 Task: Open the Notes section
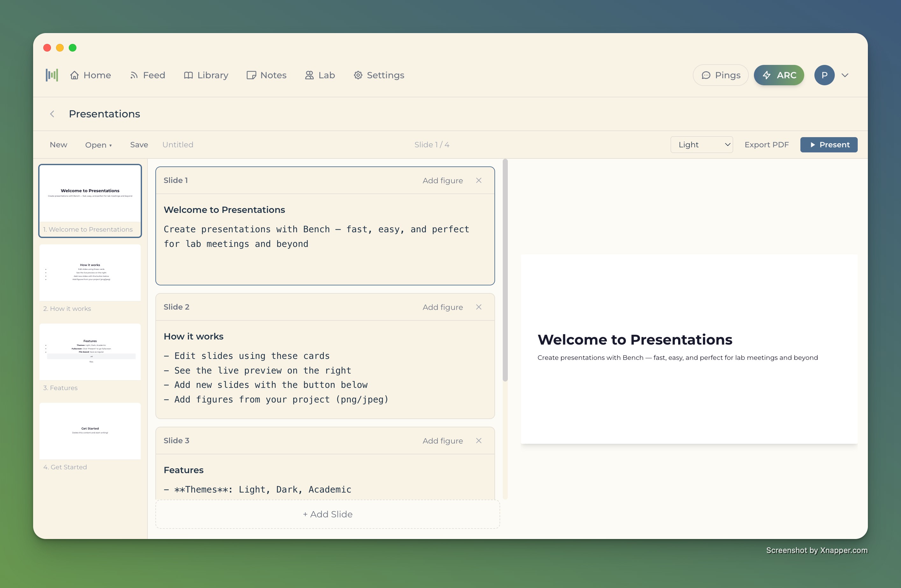[266, 75]
